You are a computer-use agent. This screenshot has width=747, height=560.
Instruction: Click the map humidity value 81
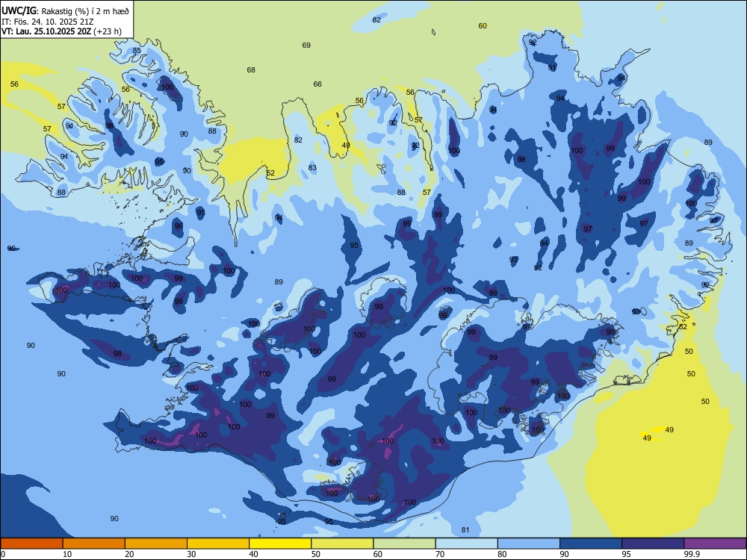[465, 530]
